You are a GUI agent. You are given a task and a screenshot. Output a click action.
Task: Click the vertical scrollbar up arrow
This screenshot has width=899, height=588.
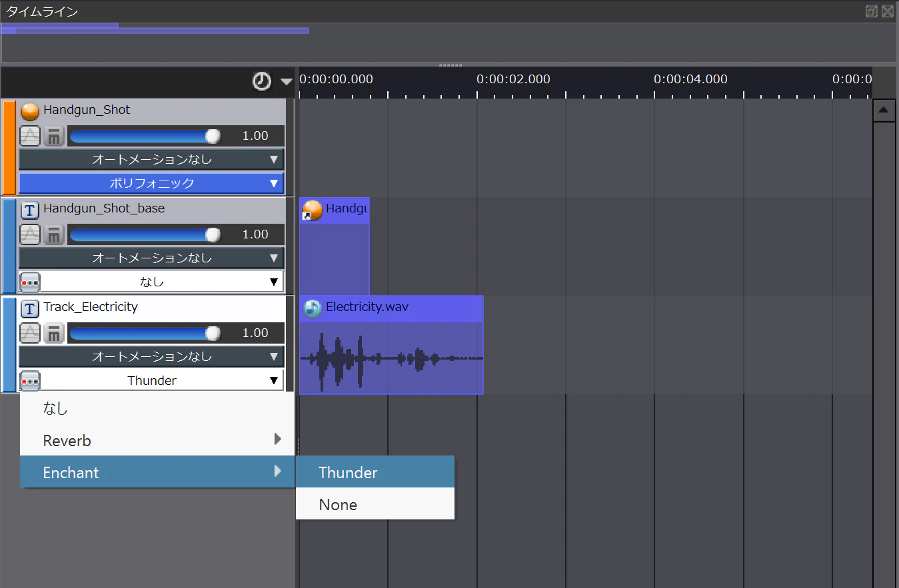click(x=884, y=111)
